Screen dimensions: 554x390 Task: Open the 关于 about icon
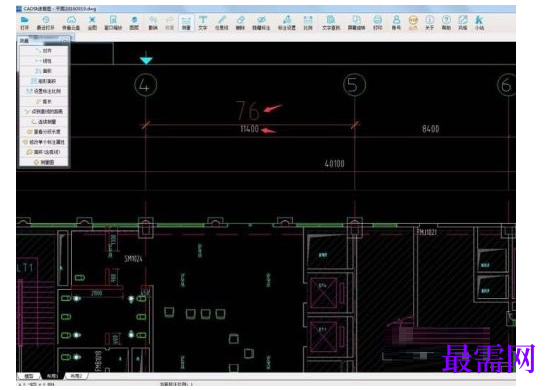pos(430,23)
